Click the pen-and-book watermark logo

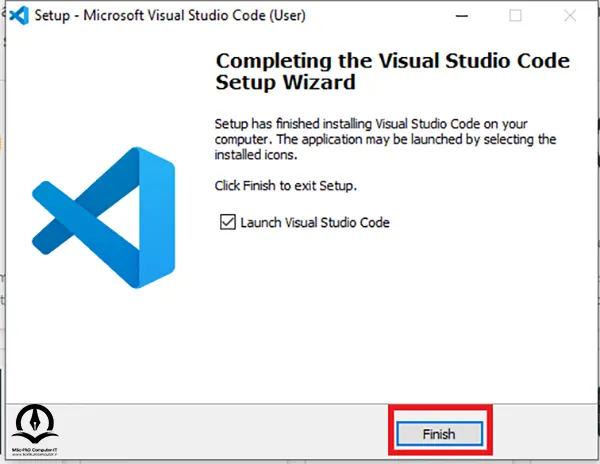click(x=34, y=424)
